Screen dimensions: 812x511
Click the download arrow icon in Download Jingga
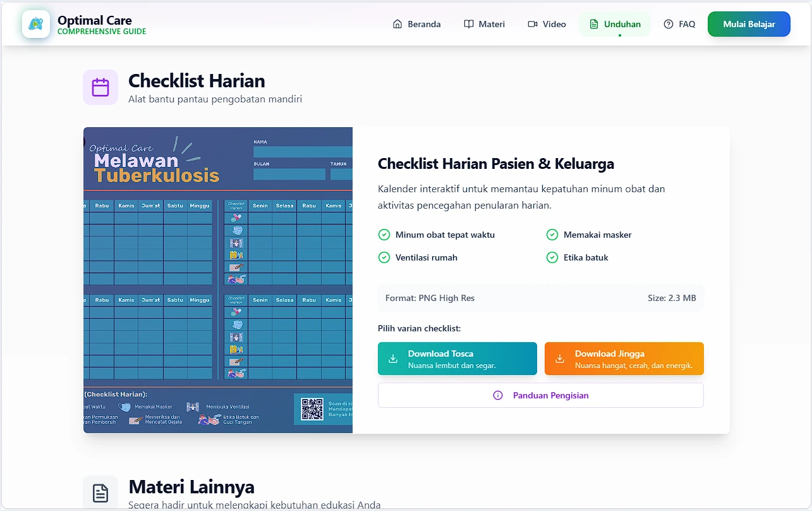point(560,359)
